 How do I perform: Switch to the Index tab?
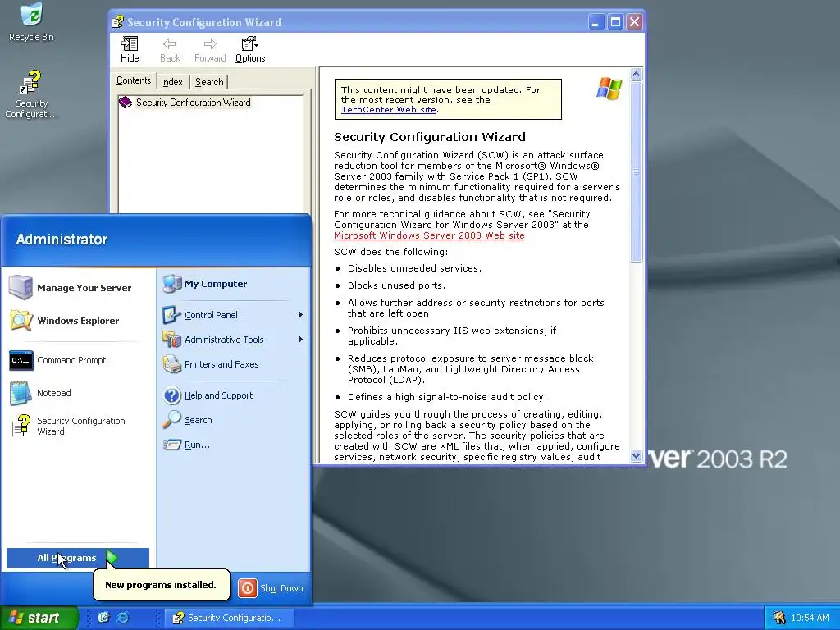point(172,81)
